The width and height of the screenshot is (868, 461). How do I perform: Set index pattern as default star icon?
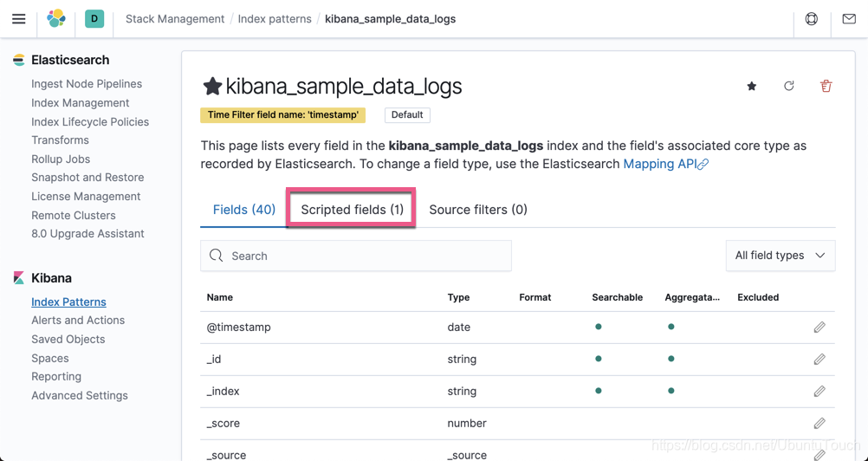[x=752, y=86]
